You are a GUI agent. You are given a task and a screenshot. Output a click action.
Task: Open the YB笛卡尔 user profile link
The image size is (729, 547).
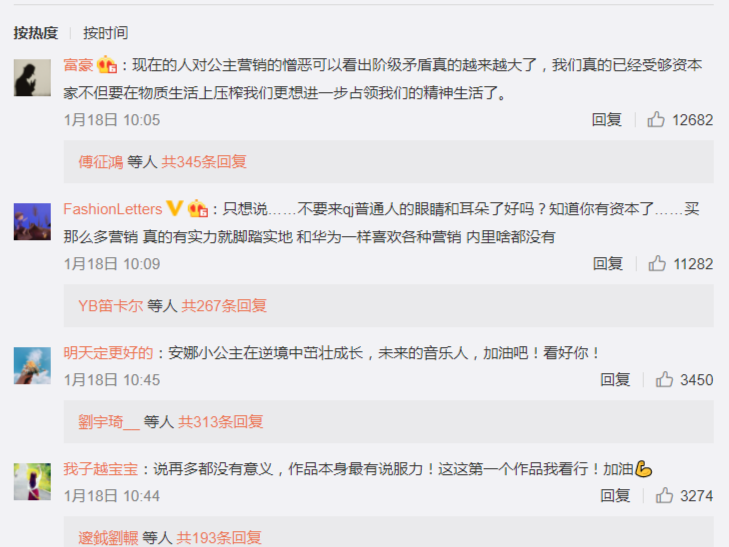click(111, 306)
